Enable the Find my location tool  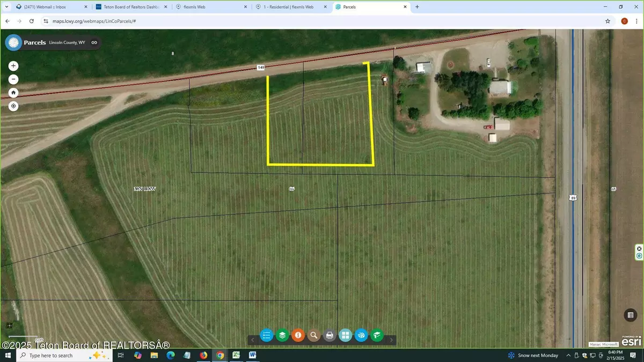[x=13, y=106]
